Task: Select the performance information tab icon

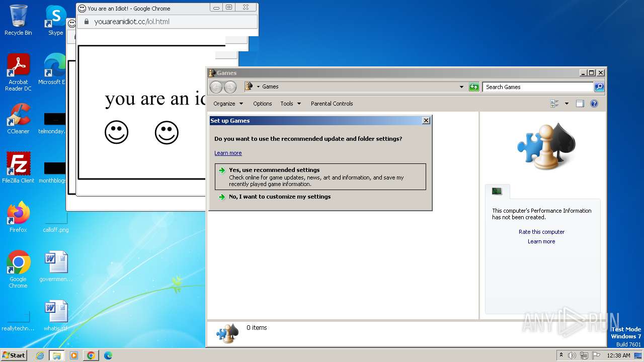Action: pos(497,191)
